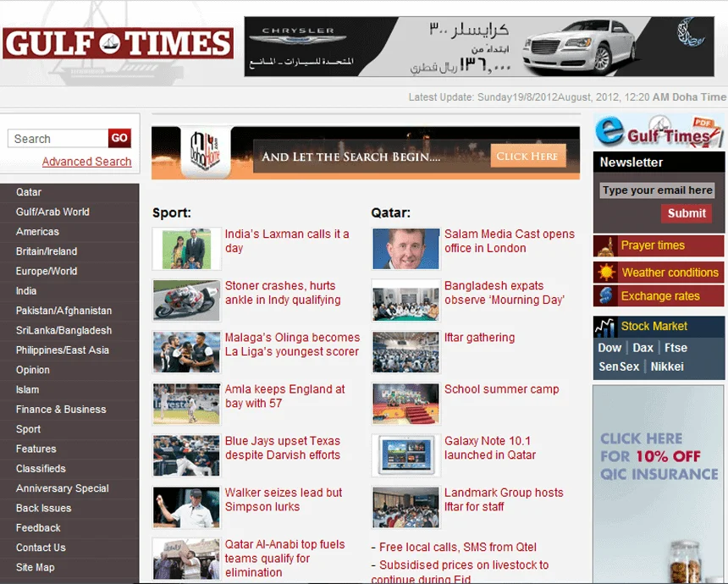Click the Exchange rates dollar icon

tap(605, 295)
